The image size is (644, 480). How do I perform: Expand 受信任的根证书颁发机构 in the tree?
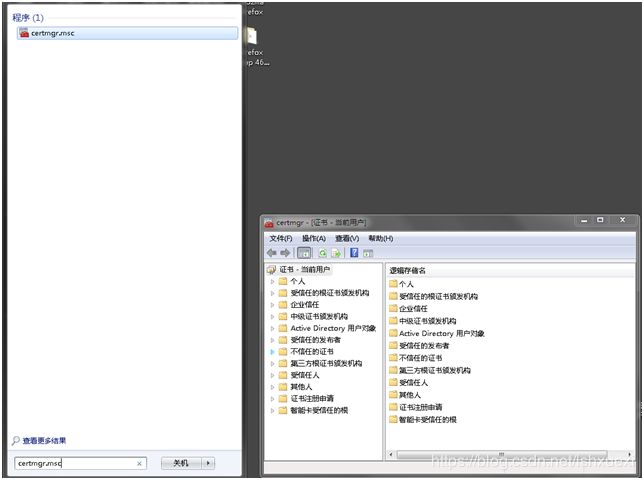272,293
